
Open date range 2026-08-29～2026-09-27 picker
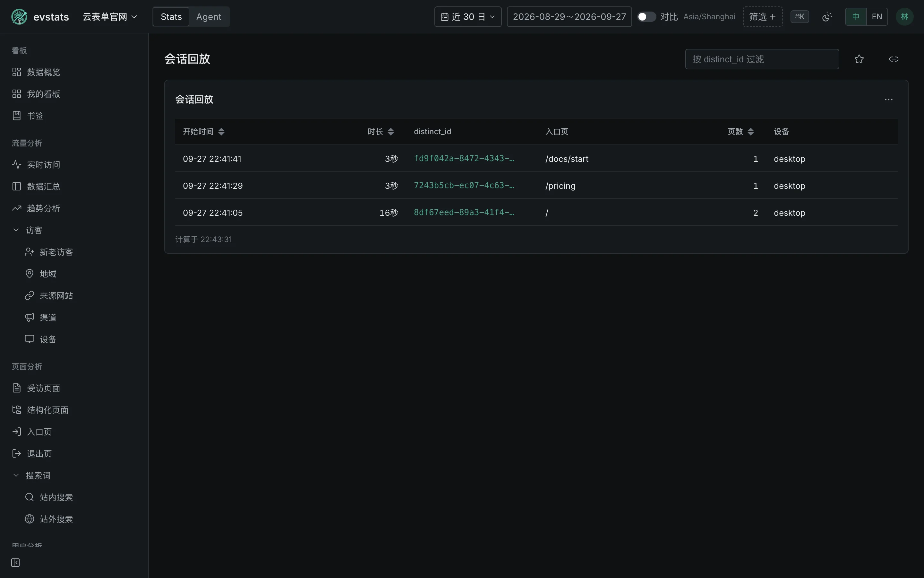[569, 17]
